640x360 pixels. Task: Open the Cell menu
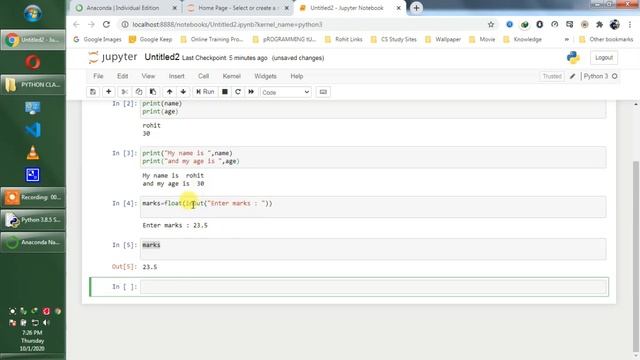(x=203, y=76)
